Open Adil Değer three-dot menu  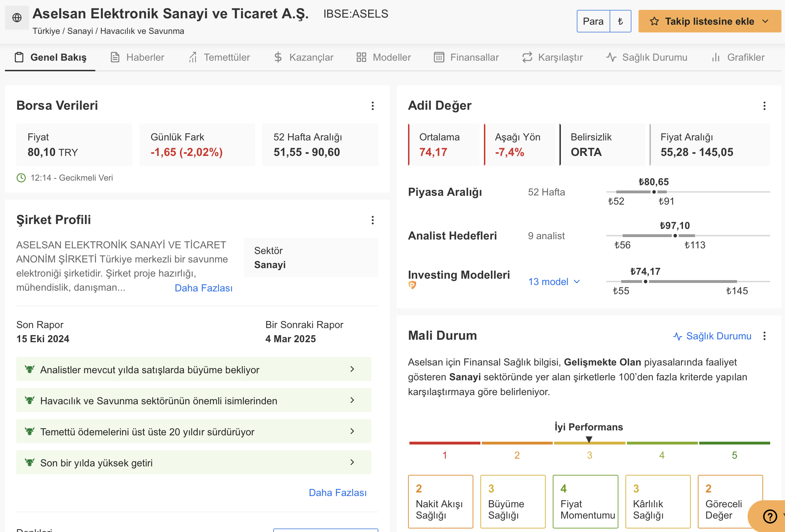[x=764, y=106]
